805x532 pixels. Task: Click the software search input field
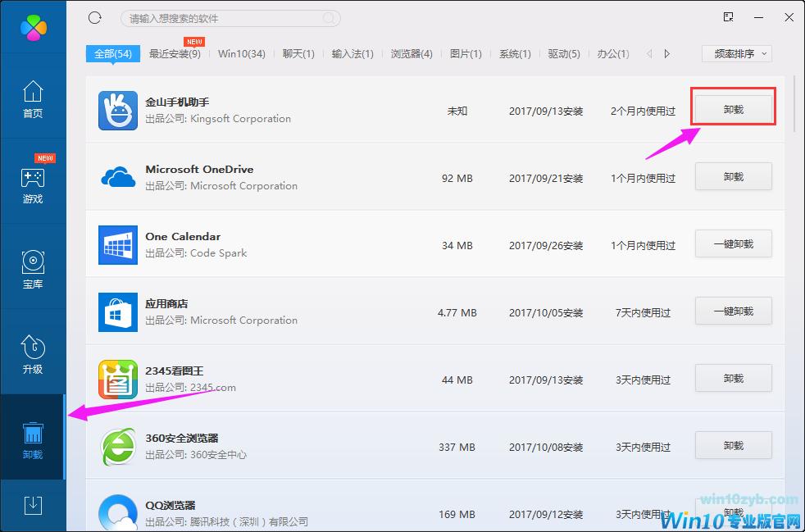coord(221,18)
